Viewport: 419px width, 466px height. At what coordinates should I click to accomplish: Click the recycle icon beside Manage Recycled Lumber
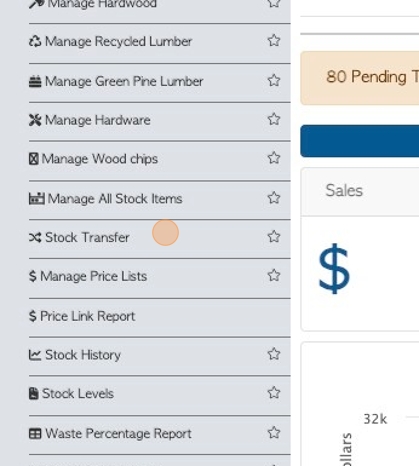point(35,41)
